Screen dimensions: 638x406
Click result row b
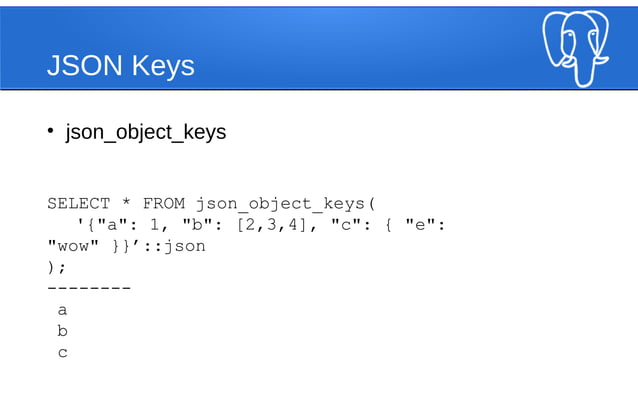click(62, 331)
